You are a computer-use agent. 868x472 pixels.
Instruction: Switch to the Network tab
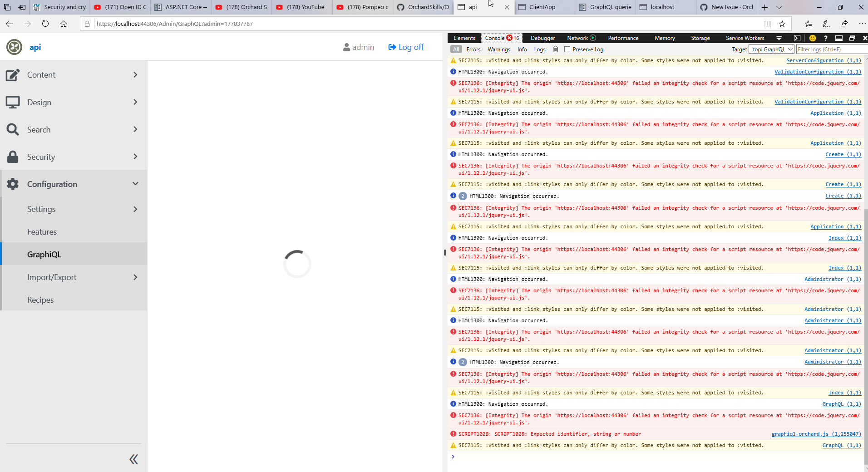[x=577, y=38]
